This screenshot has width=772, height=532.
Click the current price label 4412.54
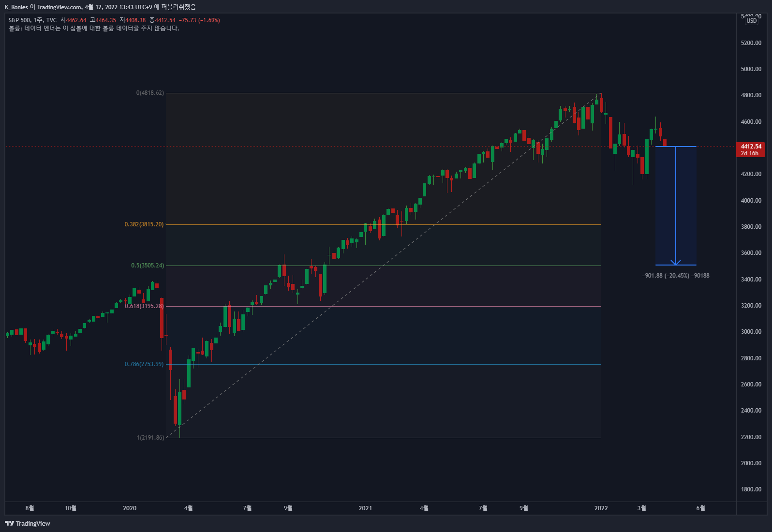(751, 146)
